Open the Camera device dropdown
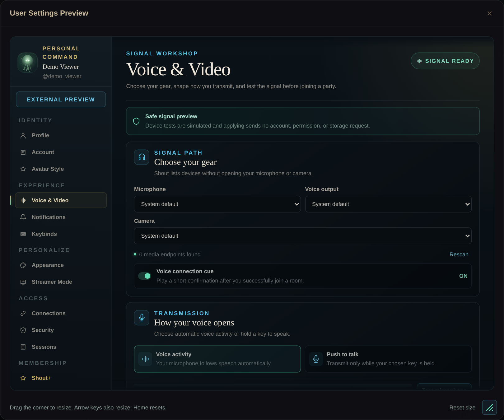The image size is (504, 420). click(x=303, y=236)
